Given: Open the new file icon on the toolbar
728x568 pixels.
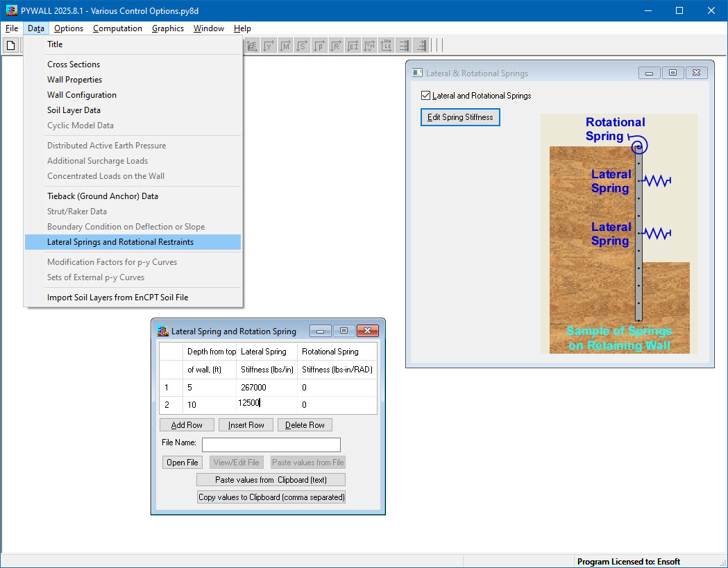Looking at the screenshot, I should coord(10,45).
